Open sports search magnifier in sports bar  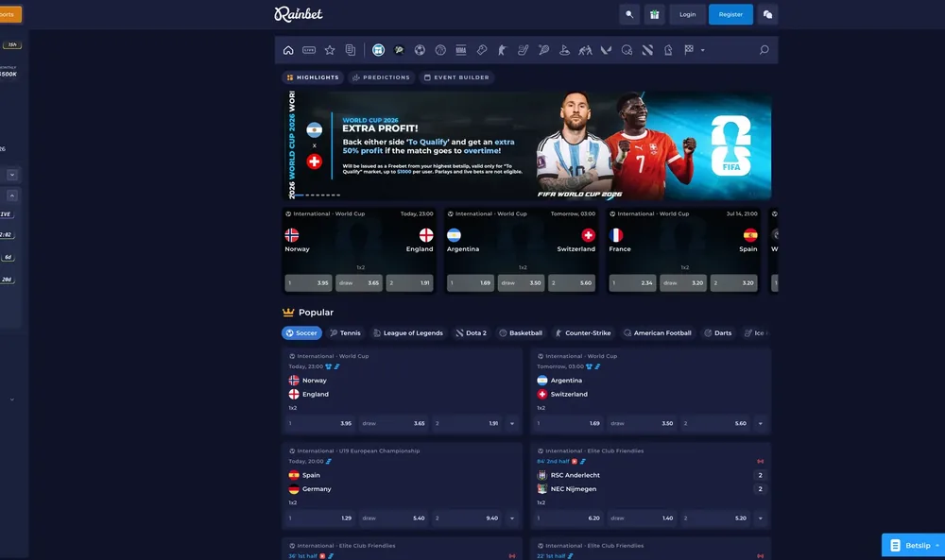764,50
